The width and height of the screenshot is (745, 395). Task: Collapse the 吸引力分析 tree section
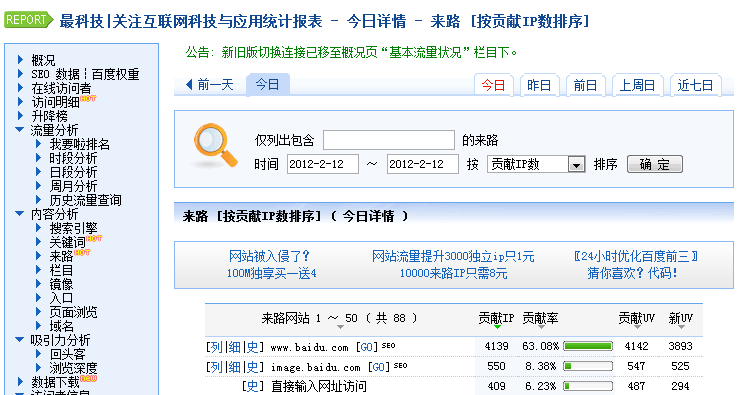pyautogui.click(x=19, y=339)
